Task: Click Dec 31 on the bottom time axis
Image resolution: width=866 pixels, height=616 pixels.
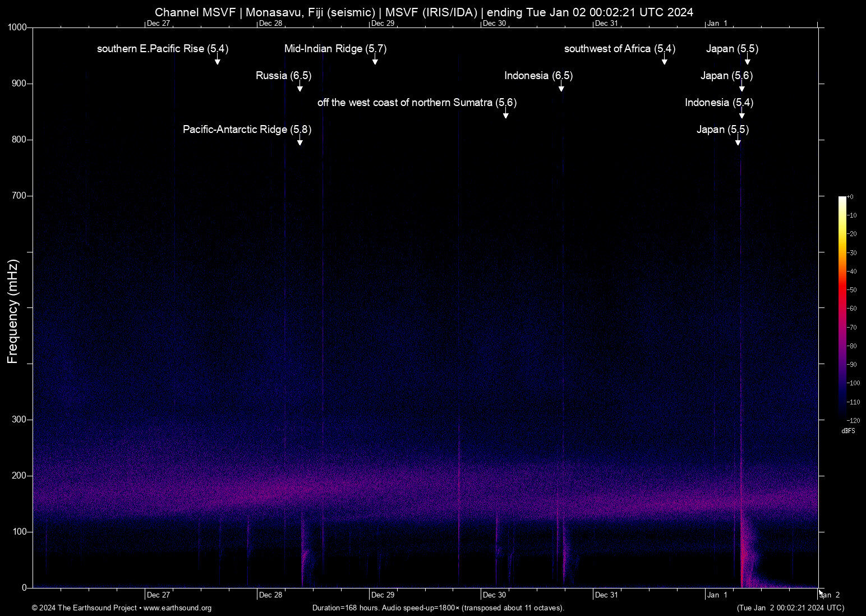Action: pyautogui.click(x=606, y=595)
